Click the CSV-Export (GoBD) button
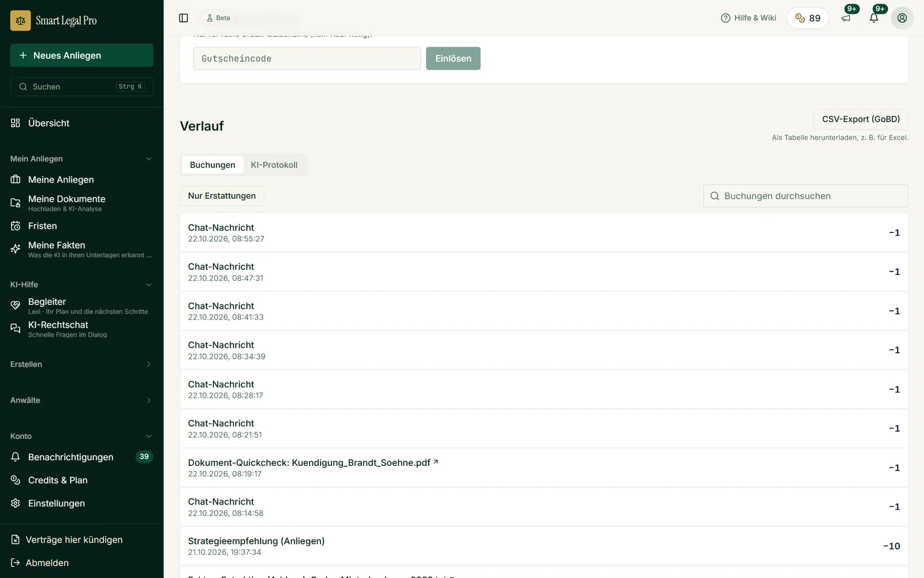The width and height of the screenshot is (924, 578). point(861,119)
